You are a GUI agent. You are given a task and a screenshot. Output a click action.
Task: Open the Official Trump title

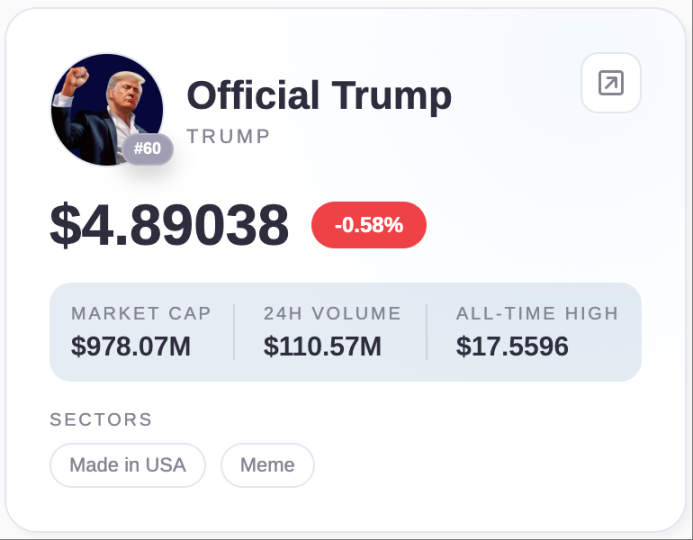318,96
